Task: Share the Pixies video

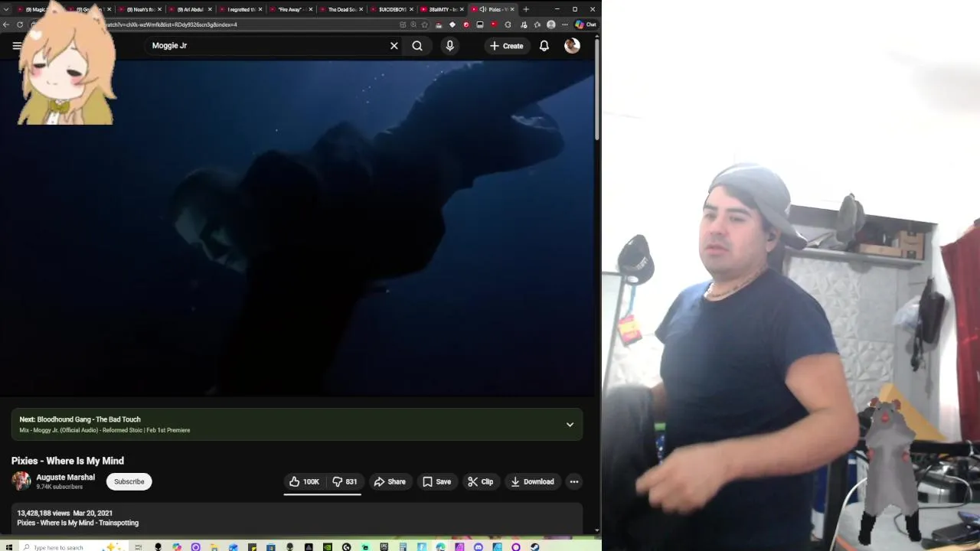Action: 390,481
